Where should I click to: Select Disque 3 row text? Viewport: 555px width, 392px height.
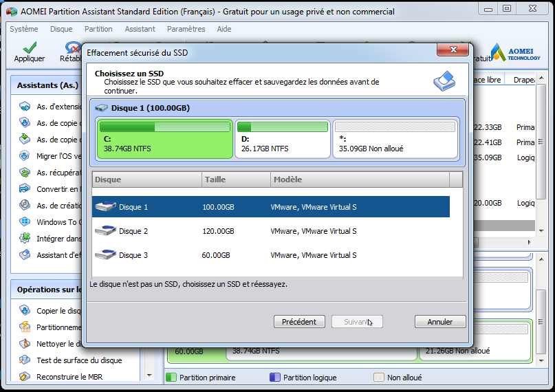(133, 255)
